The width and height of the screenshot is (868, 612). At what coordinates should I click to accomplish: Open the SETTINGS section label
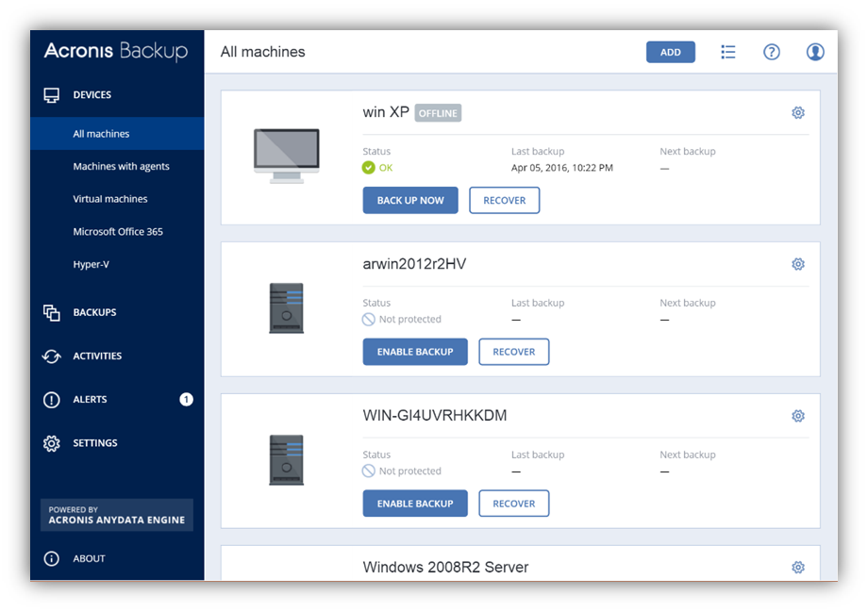[x=95, y=443]
